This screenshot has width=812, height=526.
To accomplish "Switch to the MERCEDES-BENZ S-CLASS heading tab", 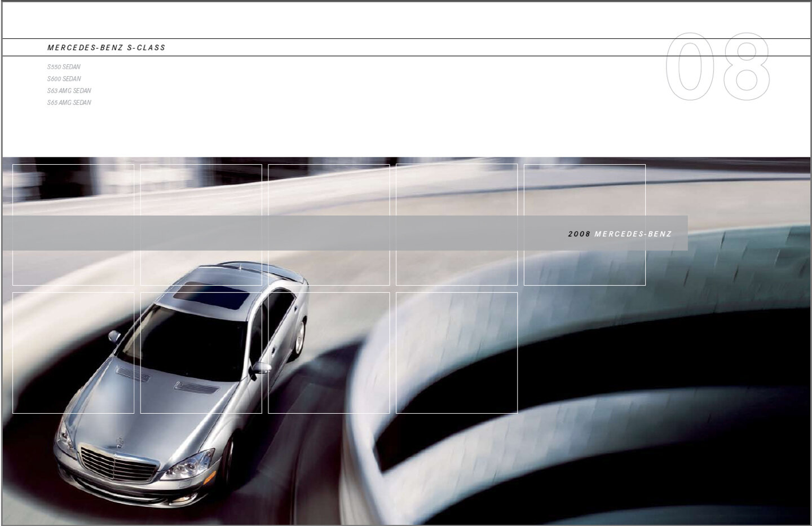I will (107, 47).
